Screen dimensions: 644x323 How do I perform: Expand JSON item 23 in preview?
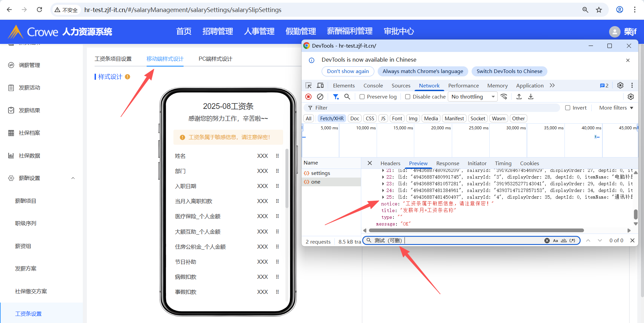point(383,184)
